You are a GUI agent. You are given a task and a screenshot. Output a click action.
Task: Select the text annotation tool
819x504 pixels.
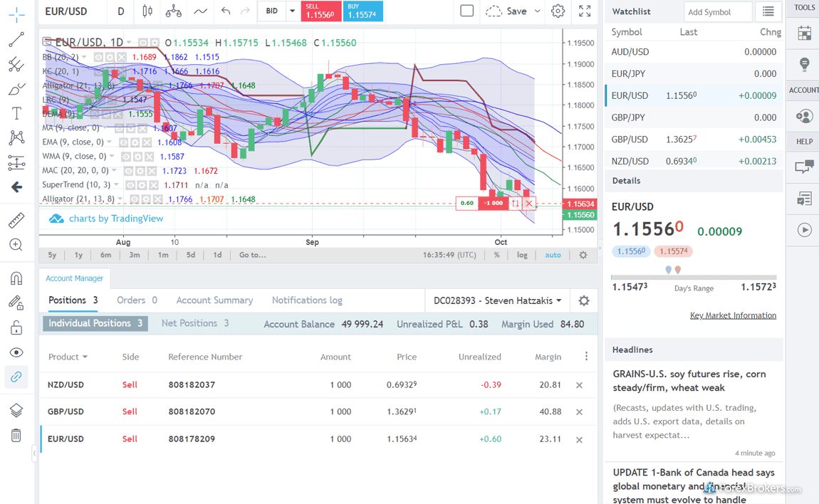(16, 113)
